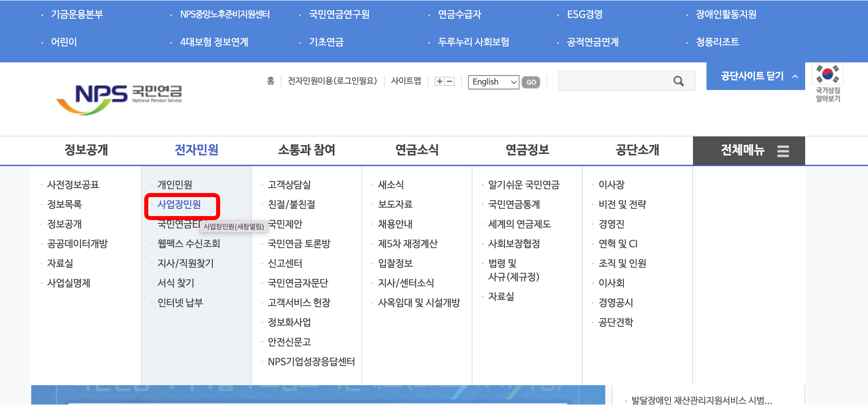Select 채용안내 submenu item
The height and width of the screenshot is (405, 868).
coord(395,224)
